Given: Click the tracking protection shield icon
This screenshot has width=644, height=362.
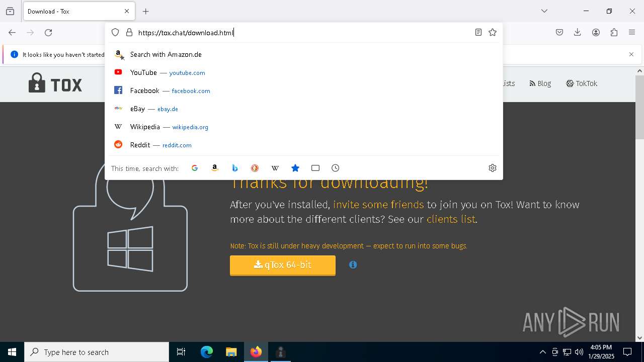Looking at the screenshot, I should tap(115, 33).
